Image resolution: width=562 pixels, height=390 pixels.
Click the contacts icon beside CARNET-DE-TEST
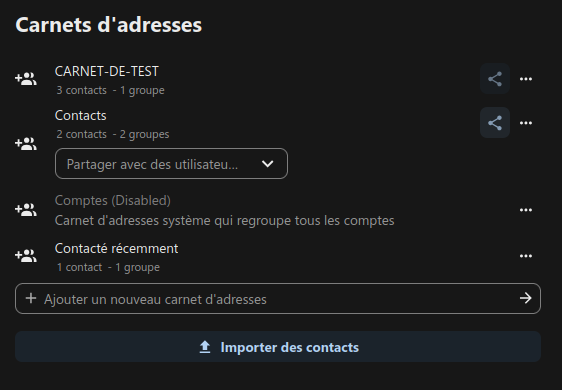click(26, 79)
